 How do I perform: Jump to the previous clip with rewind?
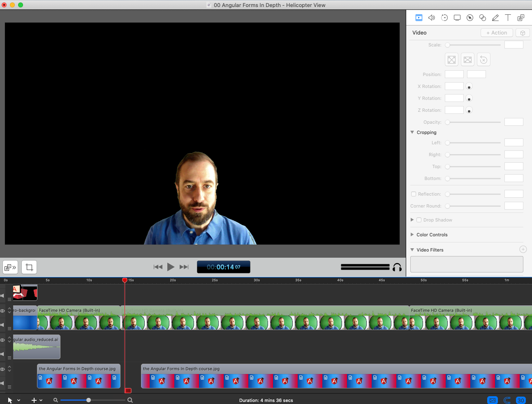(158, 267)
